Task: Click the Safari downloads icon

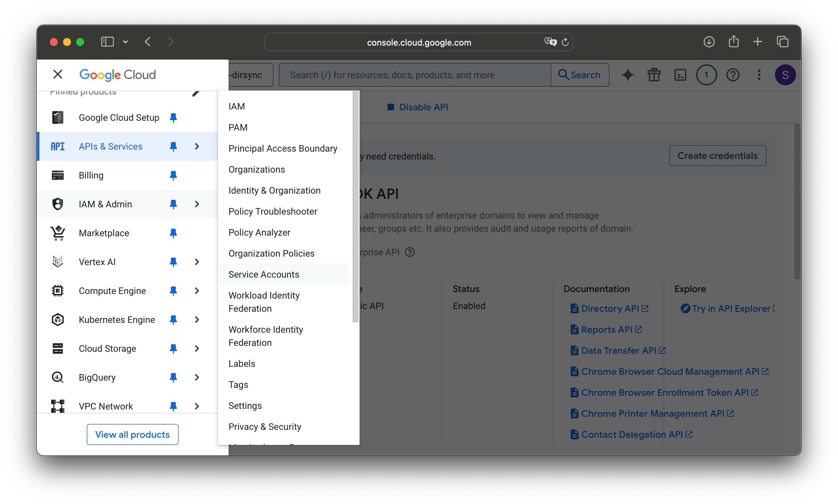Action: tap(709, 42)
